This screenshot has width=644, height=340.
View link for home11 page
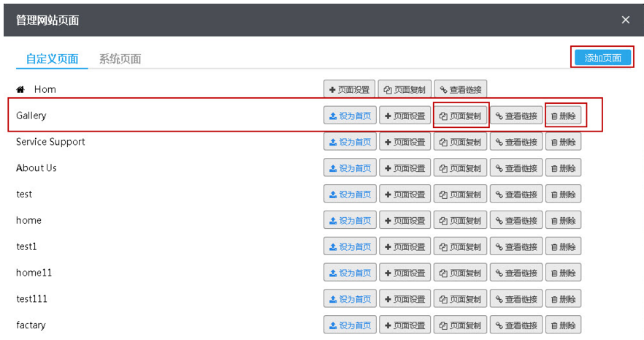[x=516, y=273]
